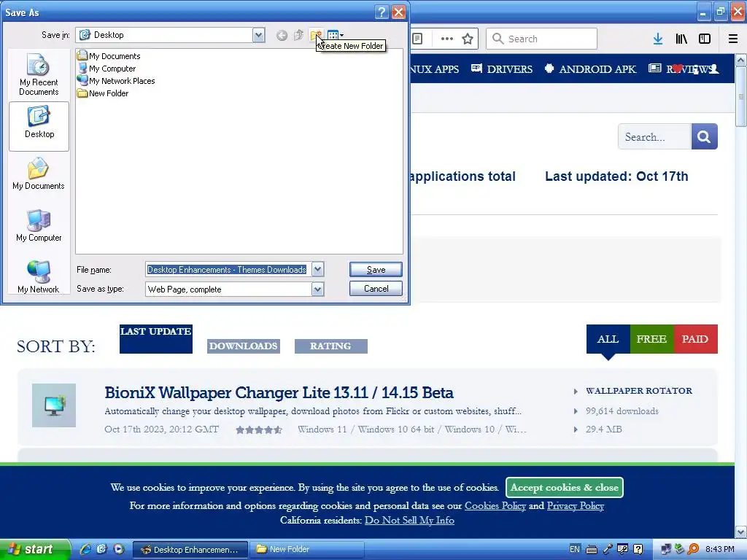
Task: Switch to New Folder taskbar button
Action: [307, 550]
